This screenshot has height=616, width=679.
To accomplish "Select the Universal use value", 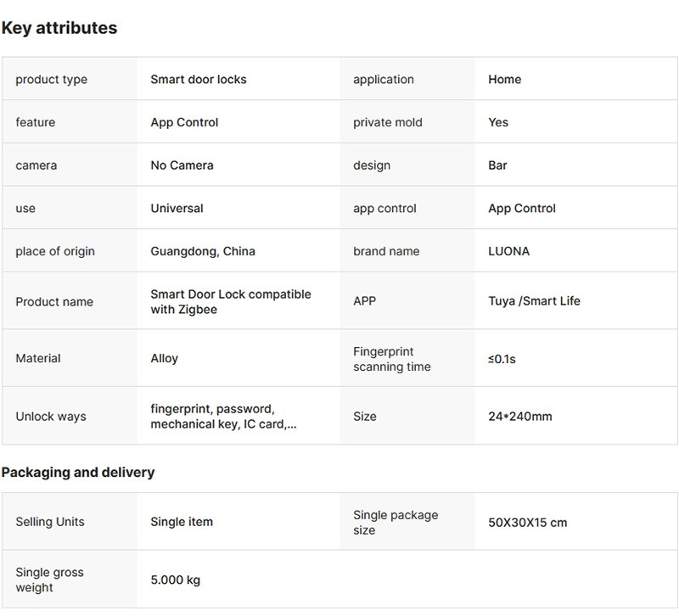I will (x=177, y=208).
